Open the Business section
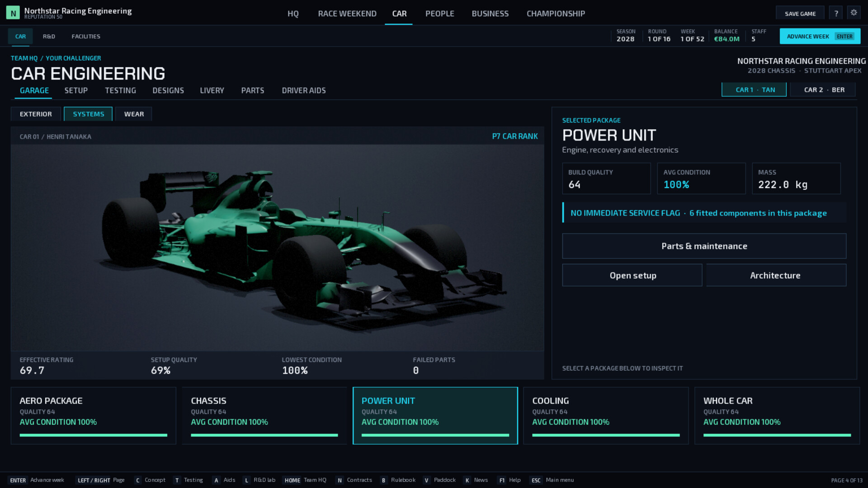 tap(490, 14)
